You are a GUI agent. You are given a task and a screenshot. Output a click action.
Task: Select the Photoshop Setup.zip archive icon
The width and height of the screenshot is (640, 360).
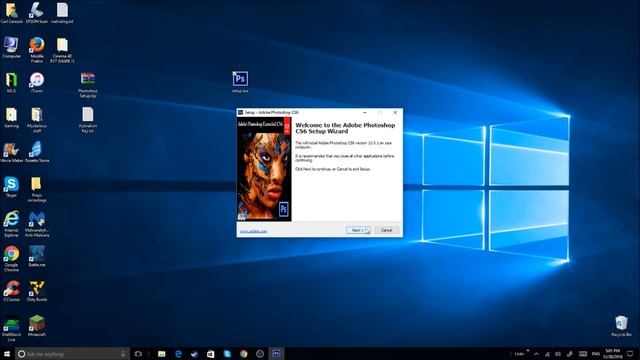(87, 84)
